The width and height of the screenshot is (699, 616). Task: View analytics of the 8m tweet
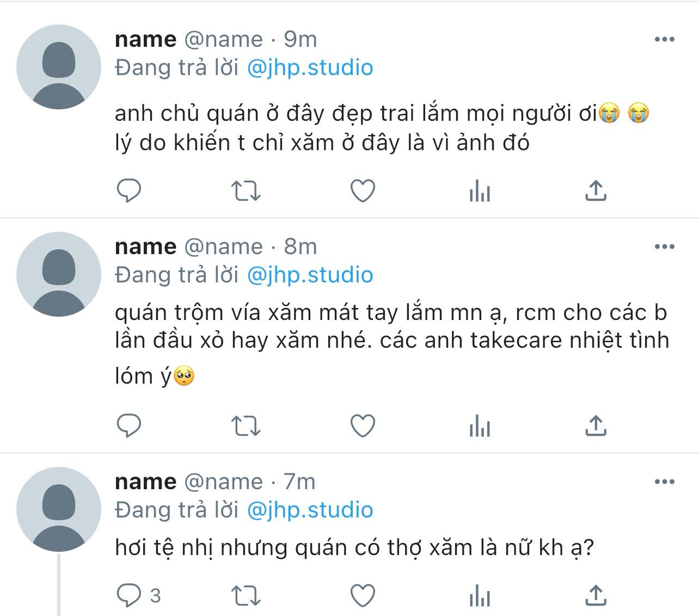click(x=480, y=426)
